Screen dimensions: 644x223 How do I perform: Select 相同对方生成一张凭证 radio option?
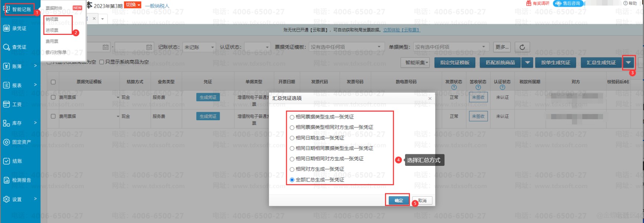click(292, 170)
